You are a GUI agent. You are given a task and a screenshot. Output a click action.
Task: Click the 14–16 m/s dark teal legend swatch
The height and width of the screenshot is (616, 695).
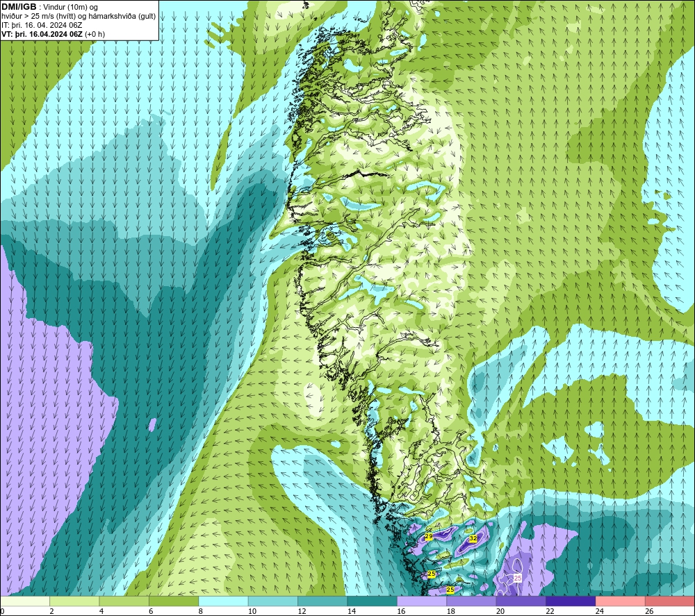click(373, 601)
